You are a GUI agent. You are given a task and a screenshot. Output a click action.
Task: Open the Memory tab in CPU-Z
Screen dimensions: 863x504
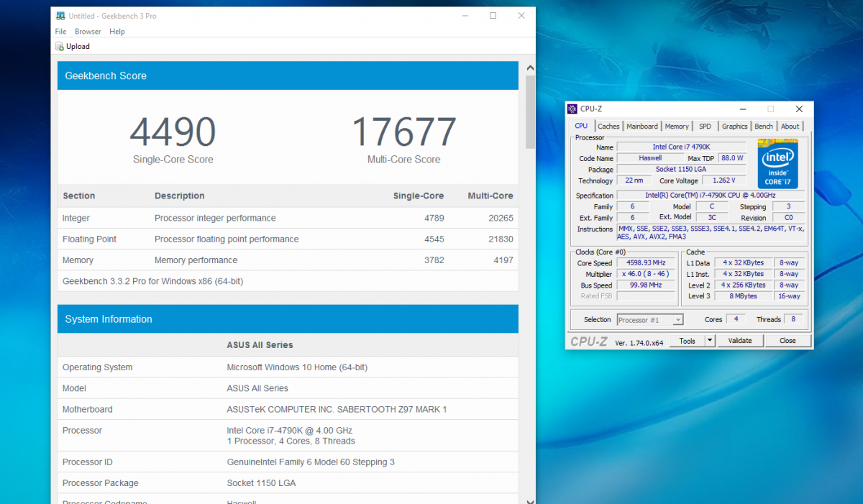[677, 127]
